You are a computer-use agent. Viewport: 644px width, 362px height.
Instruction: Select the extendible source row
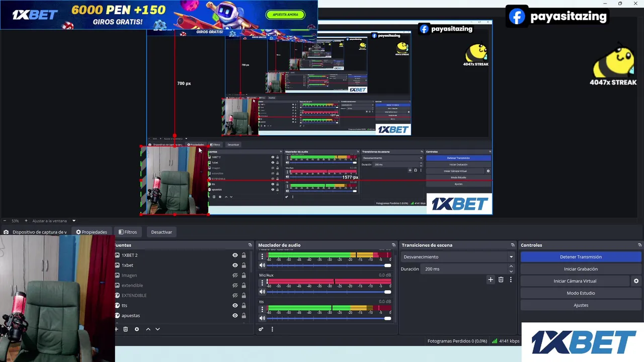tap(181, 285)
